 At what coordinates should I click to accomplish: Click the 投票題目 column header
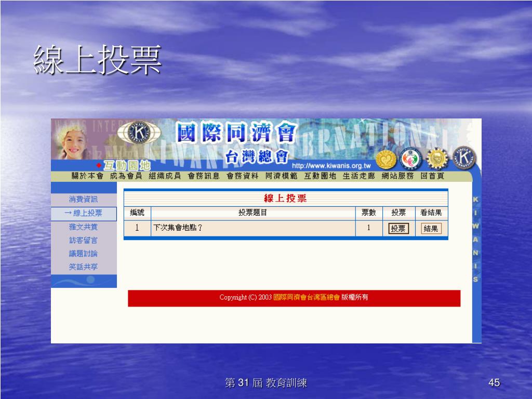253,212
